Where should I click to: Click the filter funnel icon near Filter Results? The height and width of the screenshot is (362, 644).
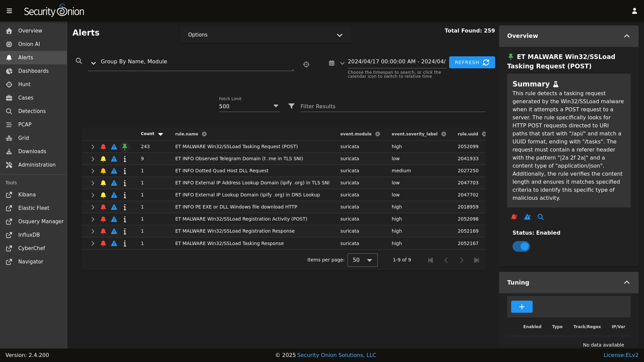[291, 106]
